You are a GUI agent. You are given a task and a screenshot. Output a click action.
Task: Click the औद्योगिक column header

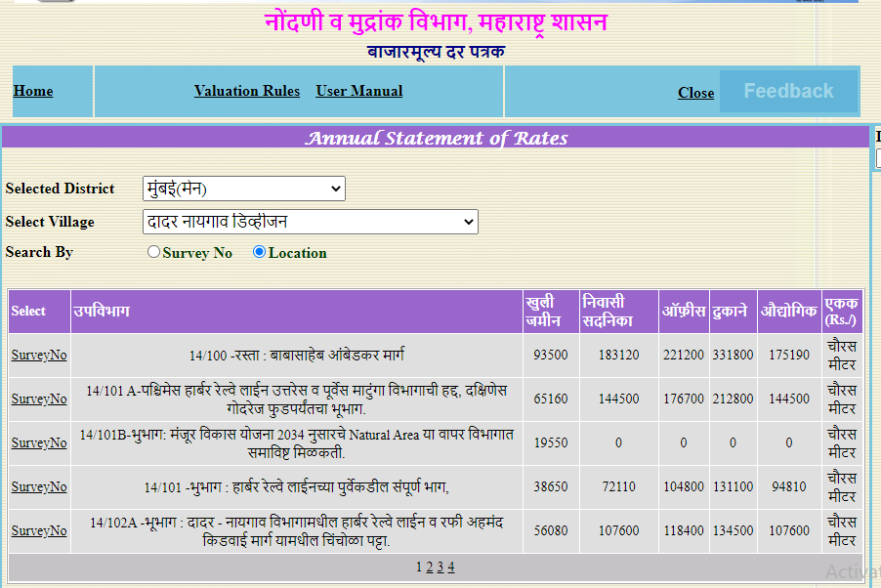point(788,311)
